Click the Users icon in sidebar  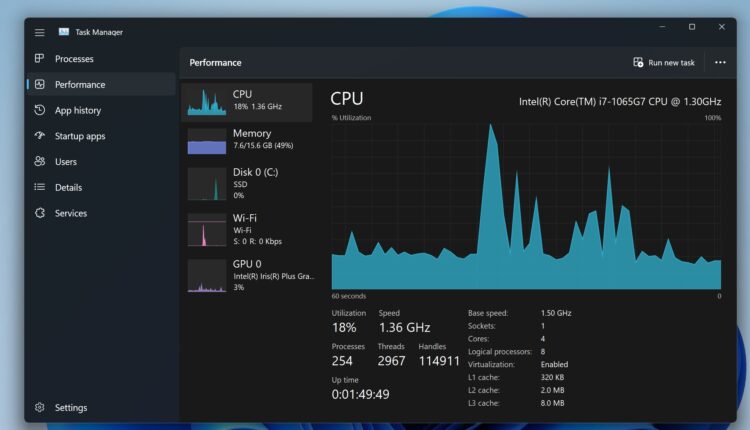click(40, 161)
